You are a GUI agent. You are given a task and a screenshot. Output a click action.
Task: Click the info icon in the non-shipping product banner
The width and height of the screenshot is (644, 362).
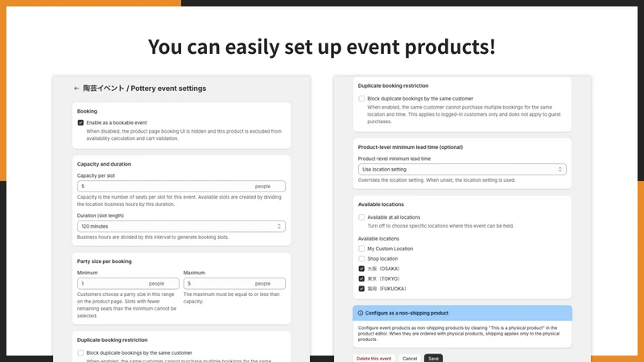360,313
